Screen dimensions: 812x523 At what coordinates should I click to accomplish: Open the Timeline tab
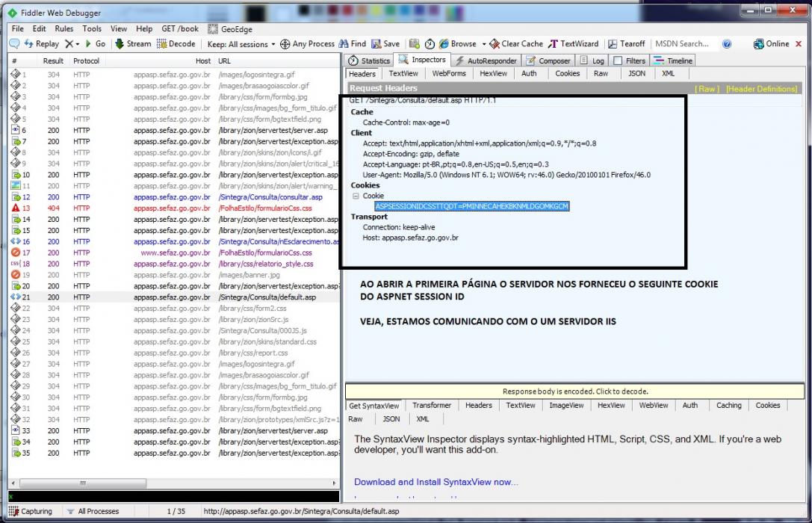673,61
